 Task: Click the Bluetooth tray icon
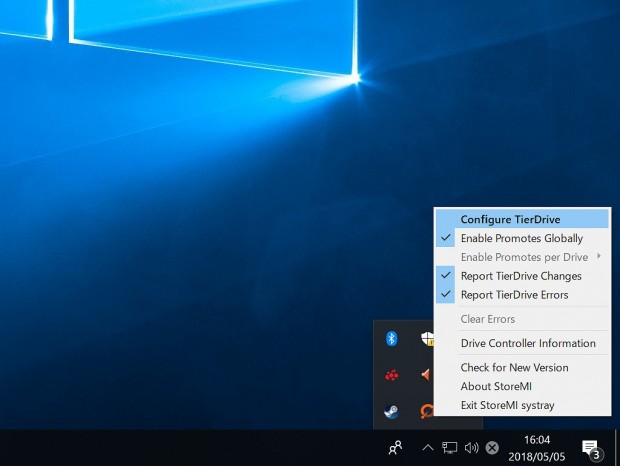coord(391,339)
